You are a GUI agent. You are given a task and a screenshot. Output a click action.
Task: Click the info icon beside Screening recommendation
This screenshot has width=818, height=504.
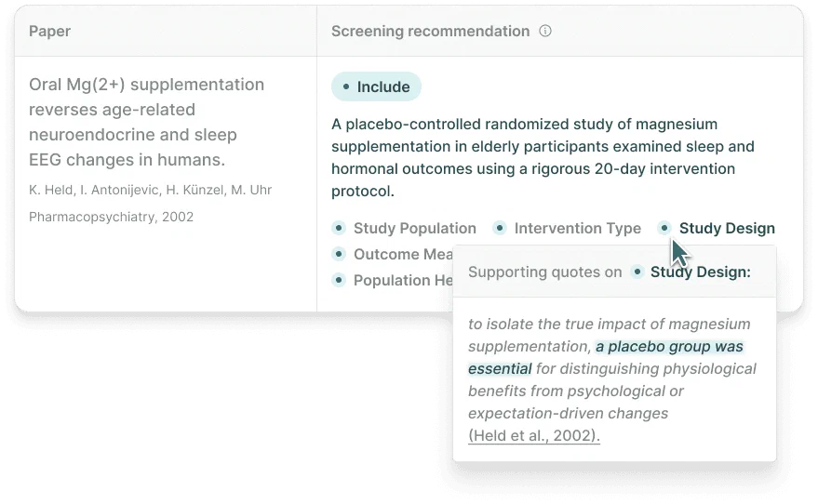coord(545,32)
